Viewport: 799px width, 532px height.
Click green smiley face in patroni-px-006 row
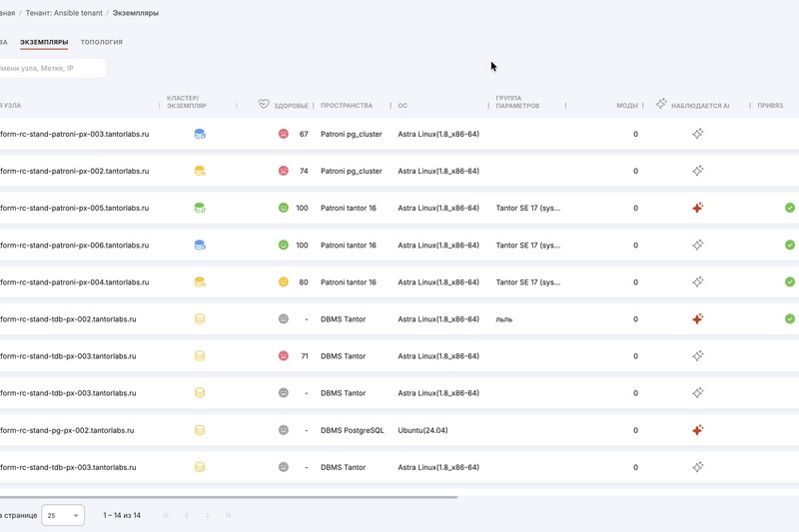click(x=284, y=245)
